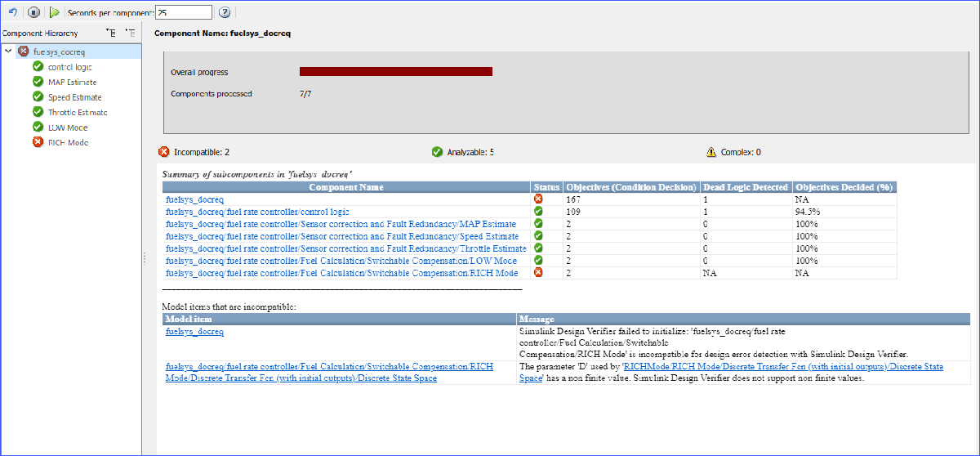This screenshot has height=456, width=980.
Task: Click the 167 objectives cell
Action: (631, 199)
